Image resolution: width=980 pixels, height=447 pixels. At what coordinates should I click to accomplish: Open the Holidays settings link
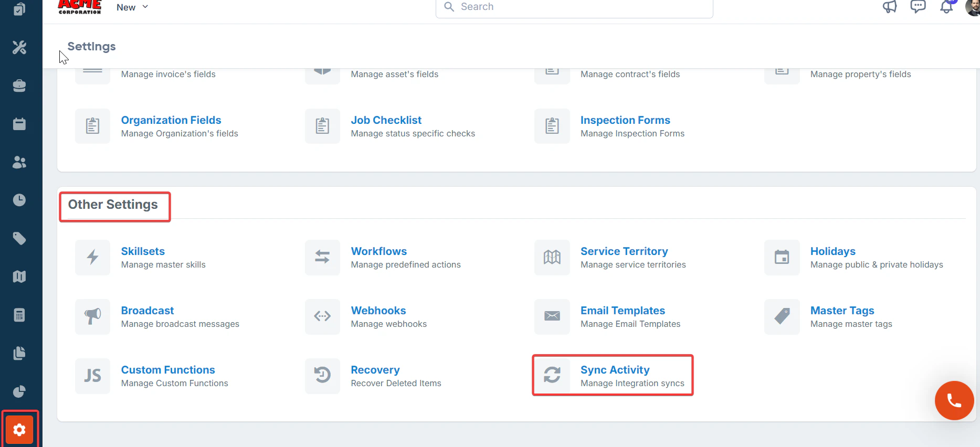click(x=833, y=251)
